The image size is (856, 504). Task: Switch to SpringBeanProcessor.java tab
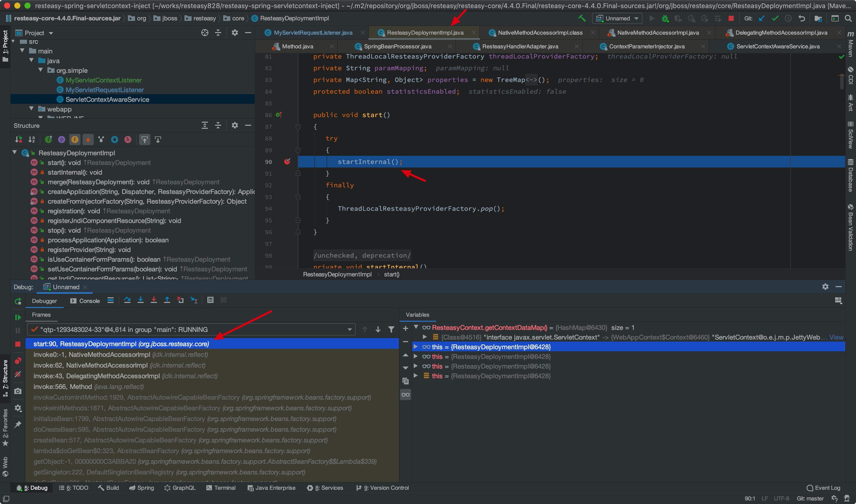coord(397,47)
